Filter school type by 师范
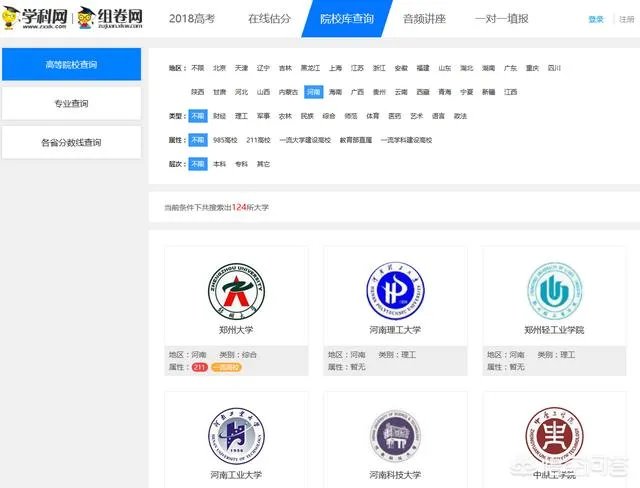The height and width of the screenshot is (488, 640). [x=351, y=116]
